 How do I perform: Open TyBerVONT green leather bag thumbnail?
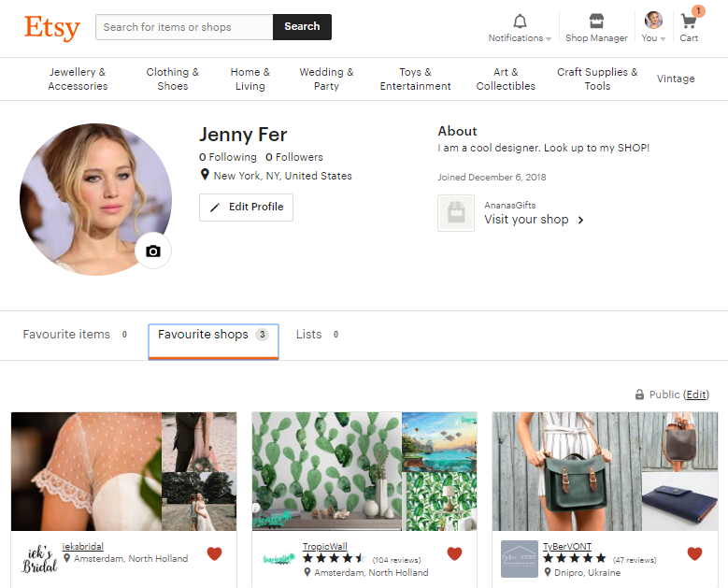[x=567, y=471]
